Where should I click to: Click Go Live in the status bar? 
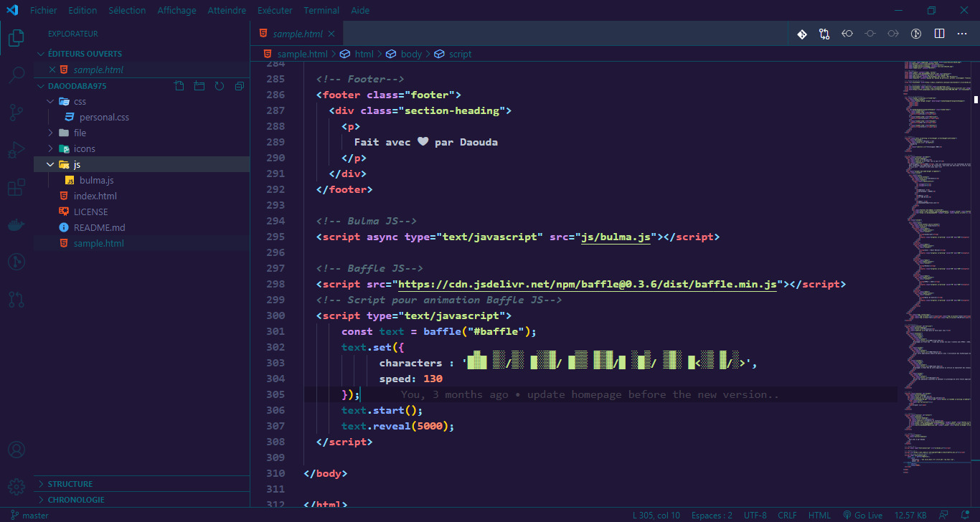click(x=863, y=515)
